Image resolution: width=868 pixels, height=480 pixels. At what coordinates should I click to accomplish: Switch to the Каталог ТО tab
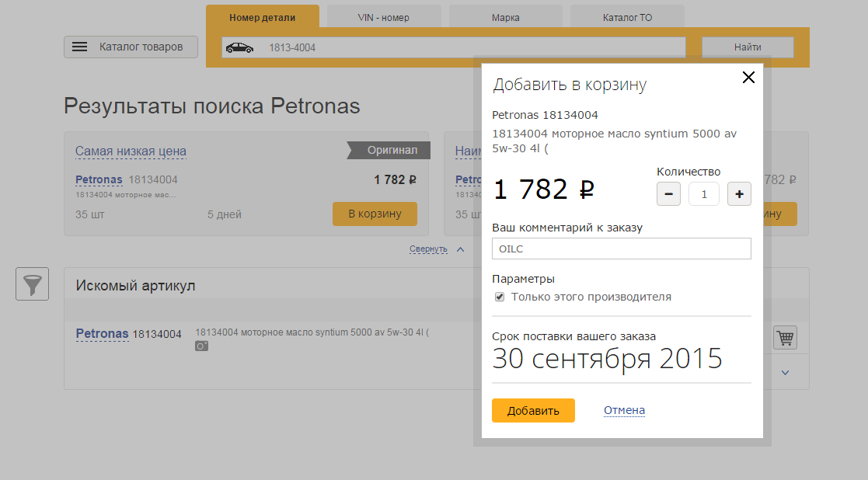627,17
